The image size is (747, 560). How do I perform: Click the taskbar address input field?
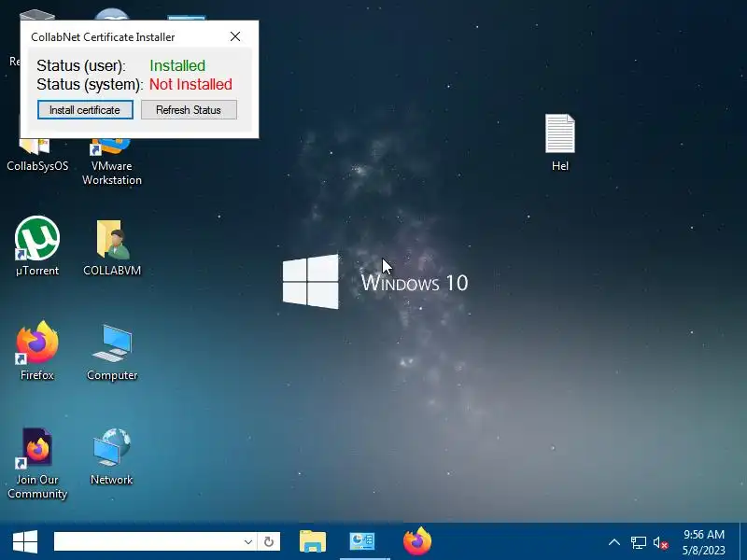click(x=148, y=541)
